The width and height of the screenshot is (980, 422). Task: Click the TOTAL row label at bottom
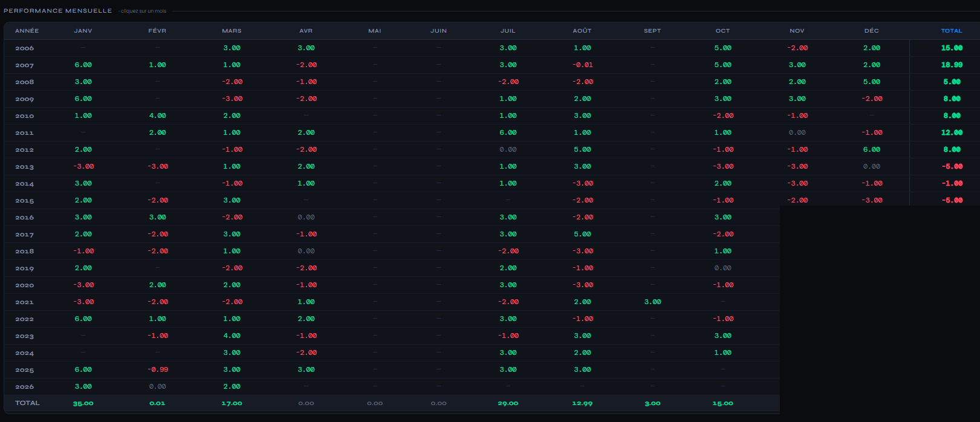click(27, 403)
